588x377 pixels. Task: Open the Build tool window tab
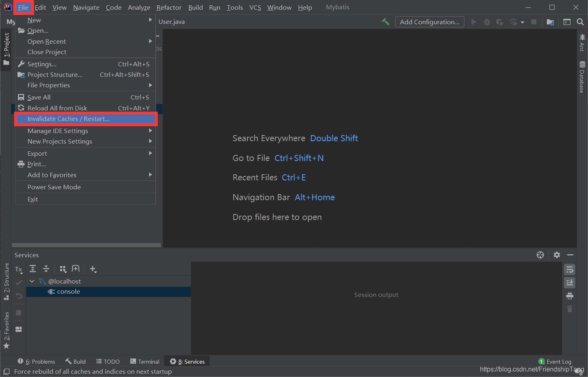point(76,362)
